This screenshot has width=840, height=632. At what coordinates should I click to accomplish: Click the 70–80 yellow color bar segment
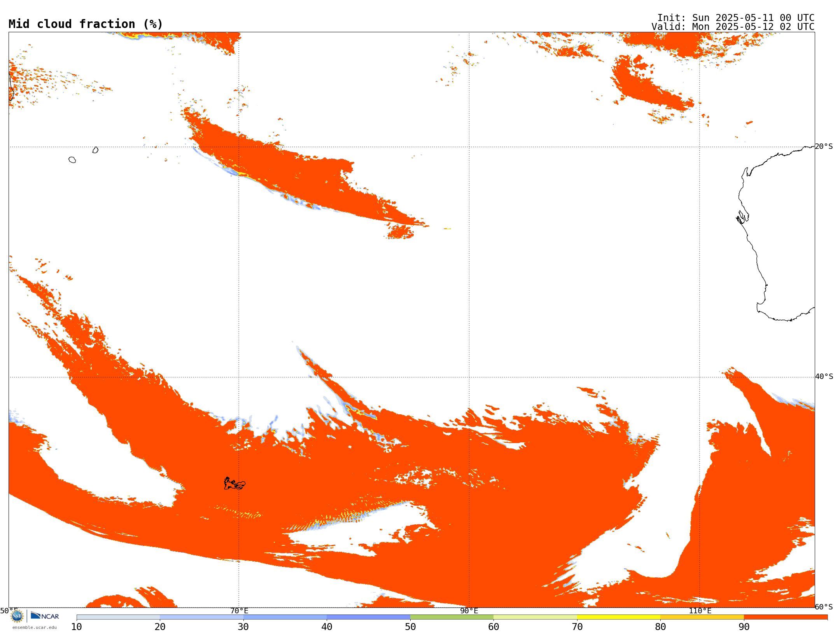pyautogui.click(x=619, y=617)
